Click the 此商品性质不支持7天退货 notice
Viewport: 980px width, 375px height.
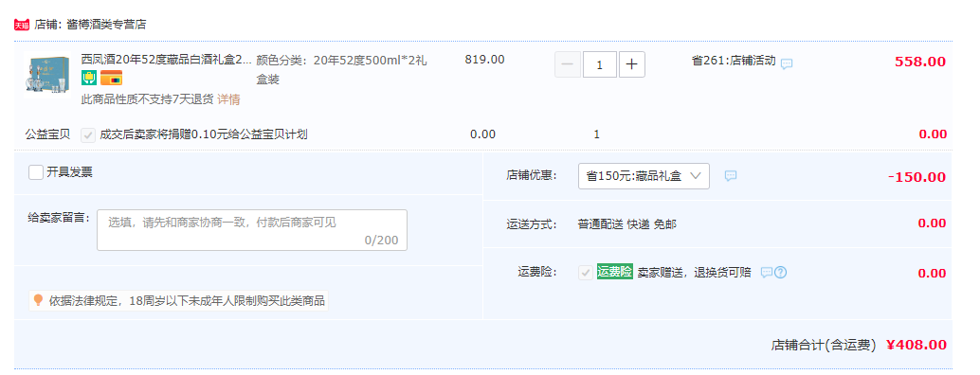[x=148, y=99]
